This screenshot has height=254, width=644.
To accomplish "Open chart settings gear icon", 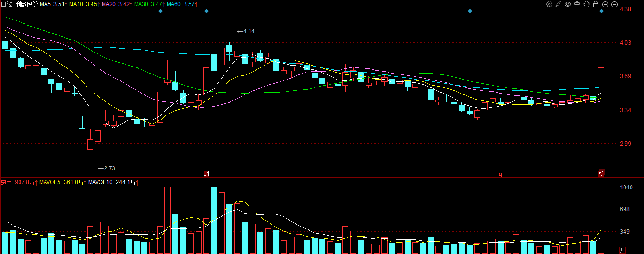I will 549,4.
